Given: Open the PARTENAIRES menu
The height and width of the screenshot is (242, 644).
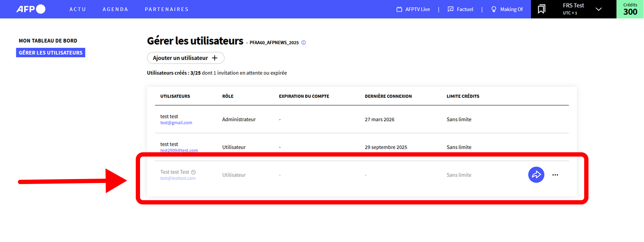Looking at the screenshot, I should [167, 9].
